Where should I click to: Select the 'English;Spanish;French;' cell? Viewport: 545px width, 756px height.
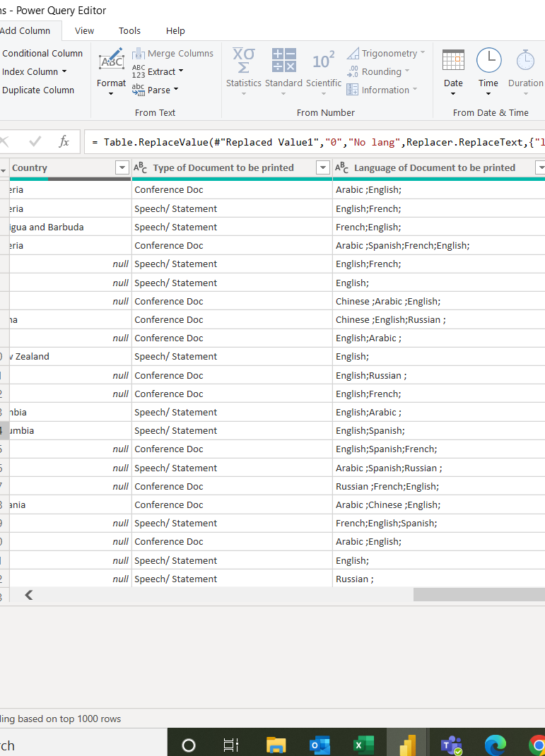pyautogui.click(x=439, y=449)
